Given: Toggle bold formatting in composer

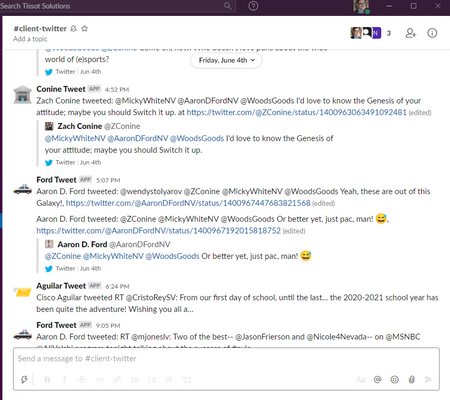Looking at the screenshot, I should click(47, 380).
